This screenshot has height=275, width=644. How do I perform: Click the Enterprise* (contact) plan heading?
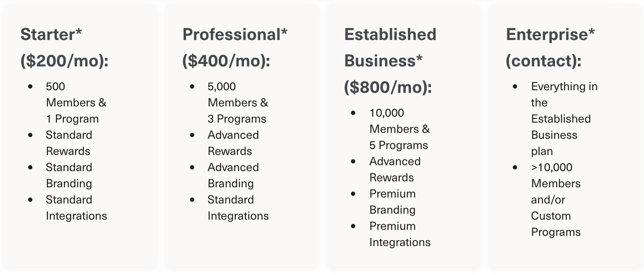(x=550, y=47)
